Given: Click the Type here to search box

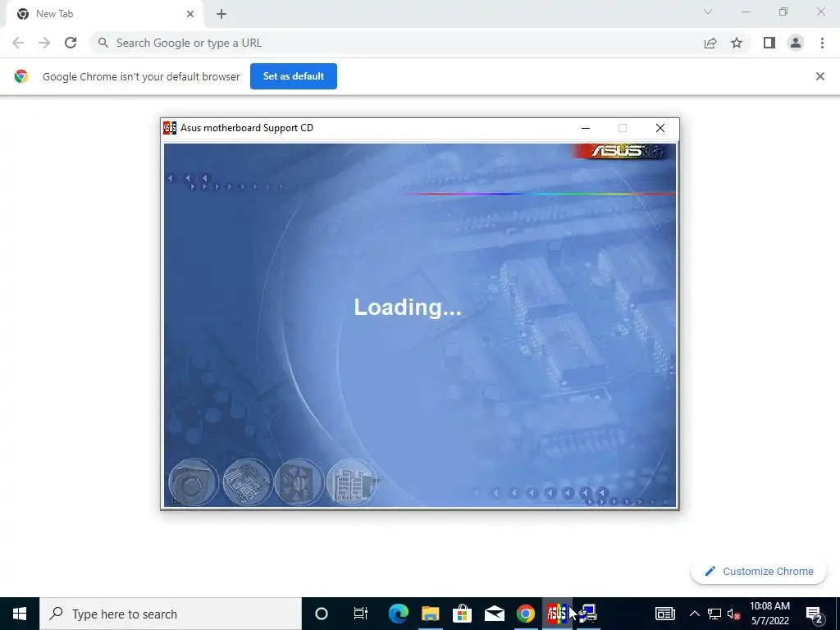Looking at the screenshot, I should pyautogui.click(x=171, y=614).
